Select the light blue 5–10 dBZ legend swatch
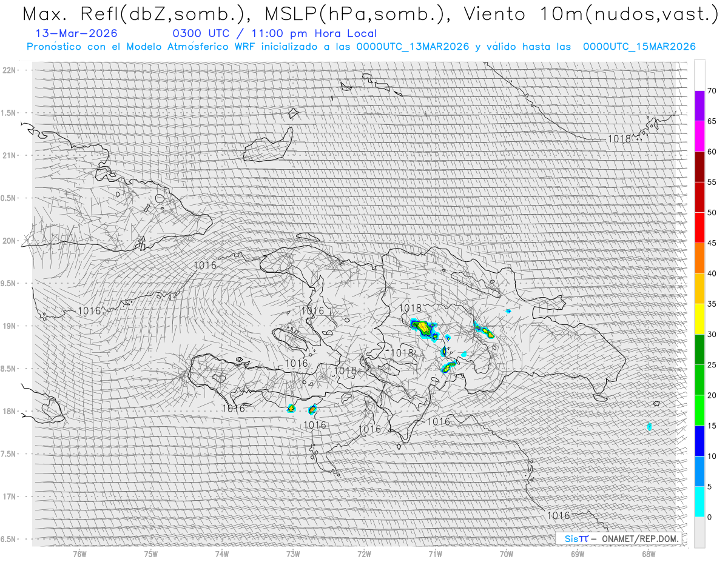This screenshot has width=728, height=562. [x=699, y=471]
